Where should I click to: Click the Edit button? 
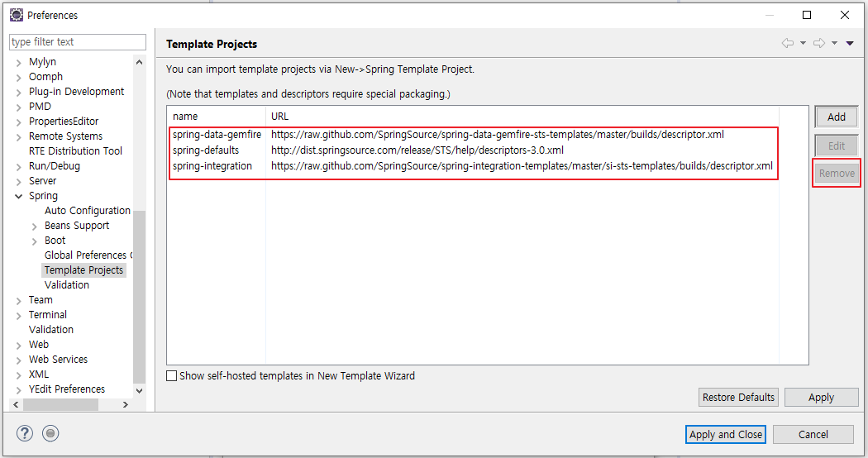[x=836, y=146]
